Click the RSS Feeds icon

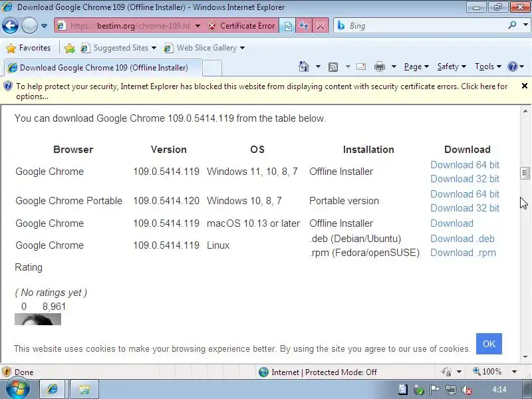pyautogui.click(x=333, y=67)
